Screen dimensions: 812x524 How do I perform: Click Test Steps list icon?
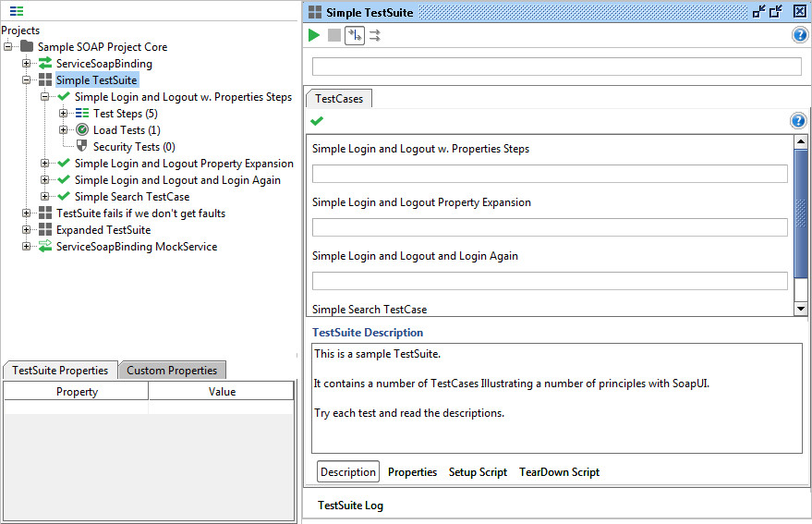click(82, 113)
